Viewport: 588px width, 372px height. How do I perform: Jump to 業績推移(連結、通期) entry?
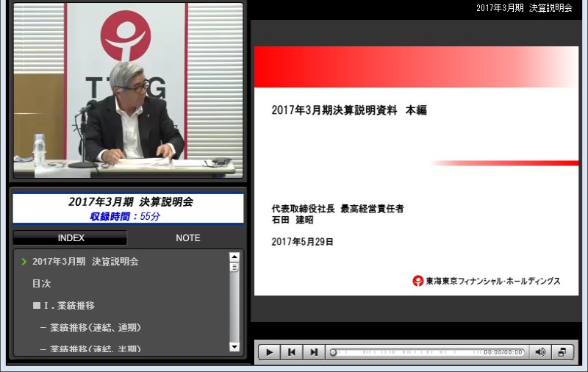point(90,328)
